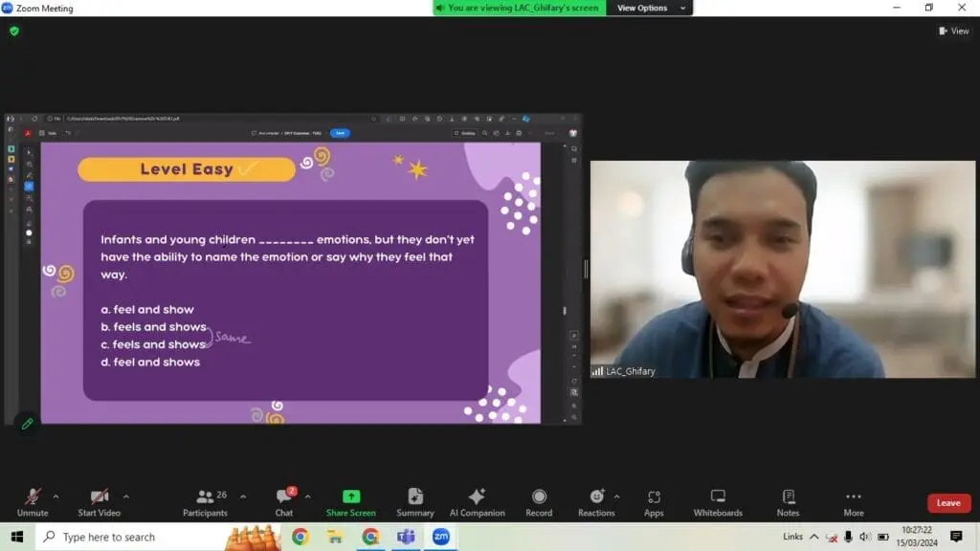The height and width of the screenshot is (551, 980).
Task: Start Video camera
Action: tap(100, 501)
